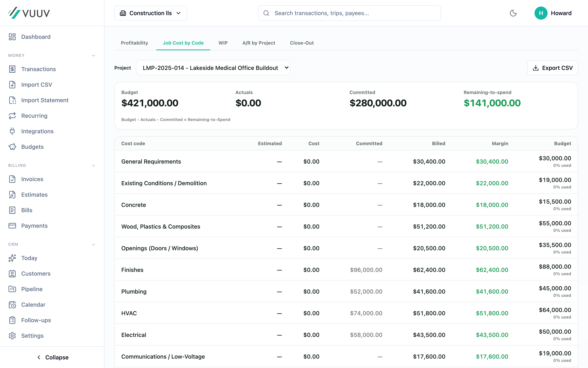Click the Existing Conditions / Demolition row
Image resolution: width=588 pixels, height=368 pixels.
point(346,183)
